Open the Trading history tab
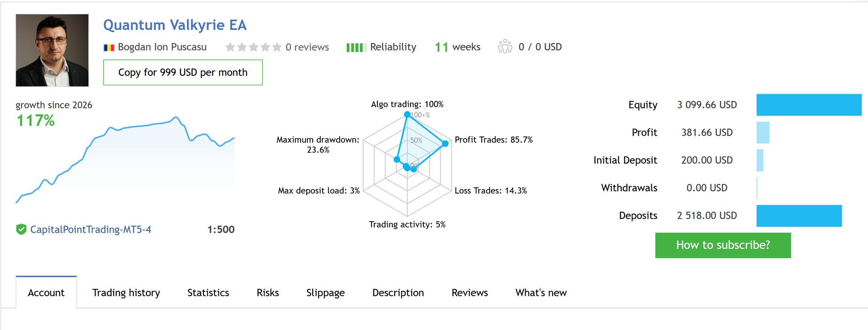 click(x=126, y=293)
